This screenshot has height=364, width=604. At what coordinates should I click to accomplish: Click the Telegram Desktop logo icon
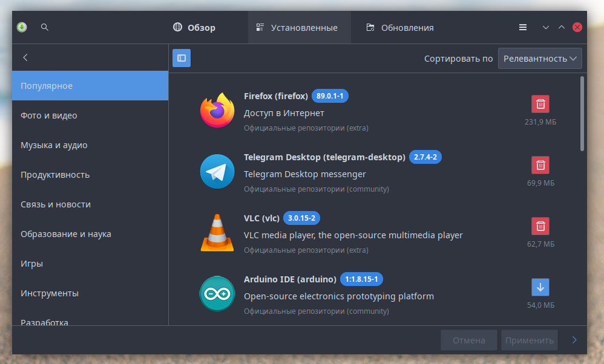point(217,171)
